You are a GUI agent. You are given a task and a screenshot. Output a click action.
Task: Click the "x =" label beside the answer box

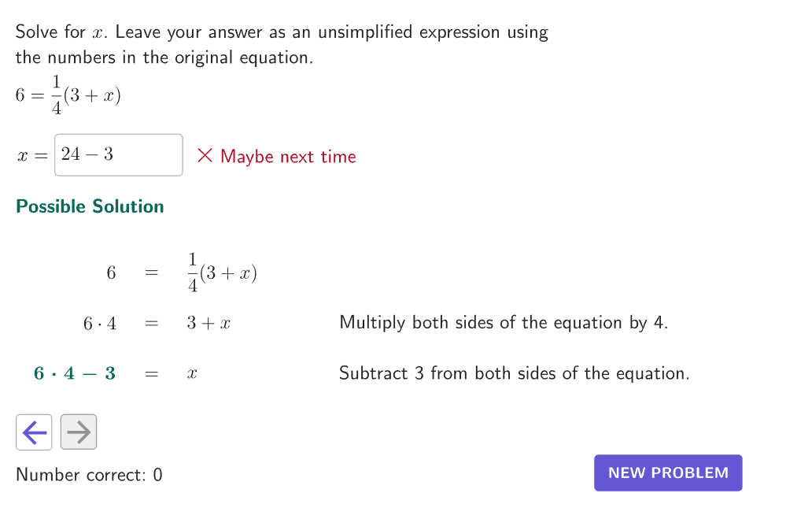coord(32,155)
